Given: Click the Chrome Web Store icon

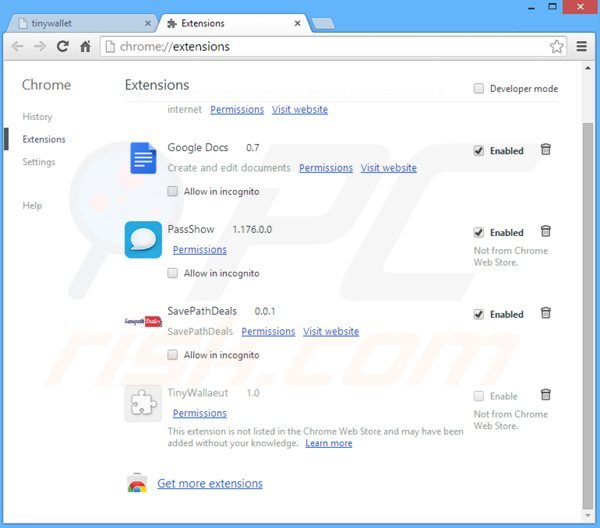Looking at the screenshot, I should [x=137, y=483].
